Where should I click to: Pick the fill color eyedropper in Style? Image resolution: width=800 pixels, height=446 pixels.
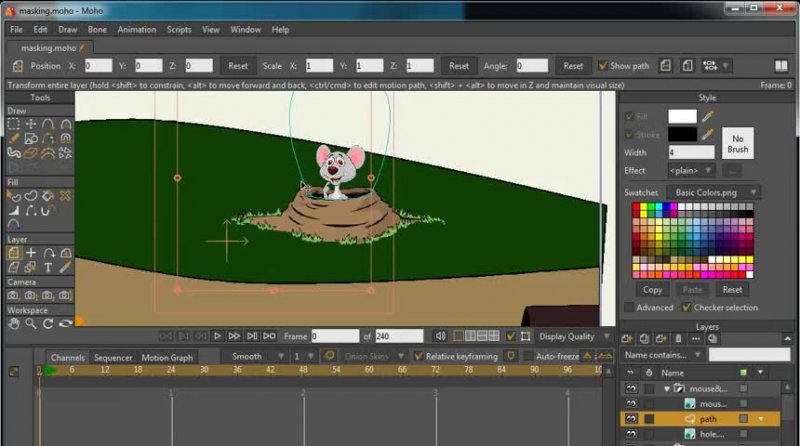(x=708, y=117)
